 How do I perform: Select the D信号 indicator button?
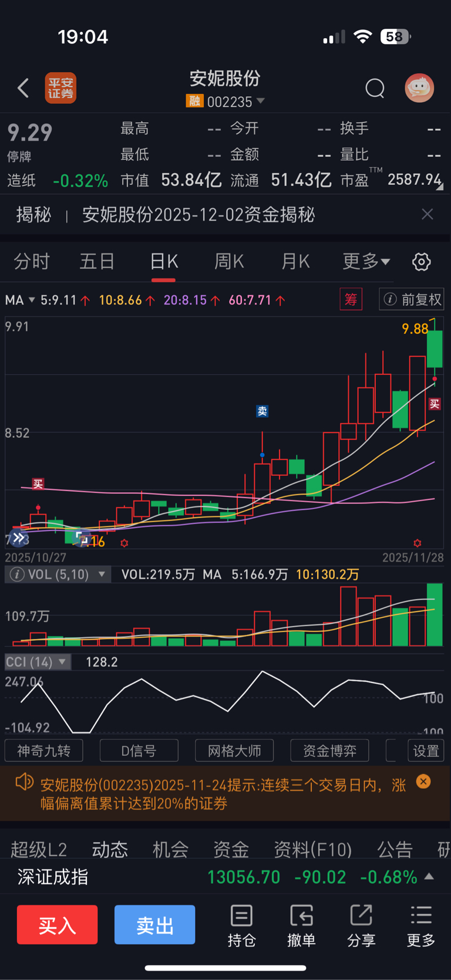139,751
